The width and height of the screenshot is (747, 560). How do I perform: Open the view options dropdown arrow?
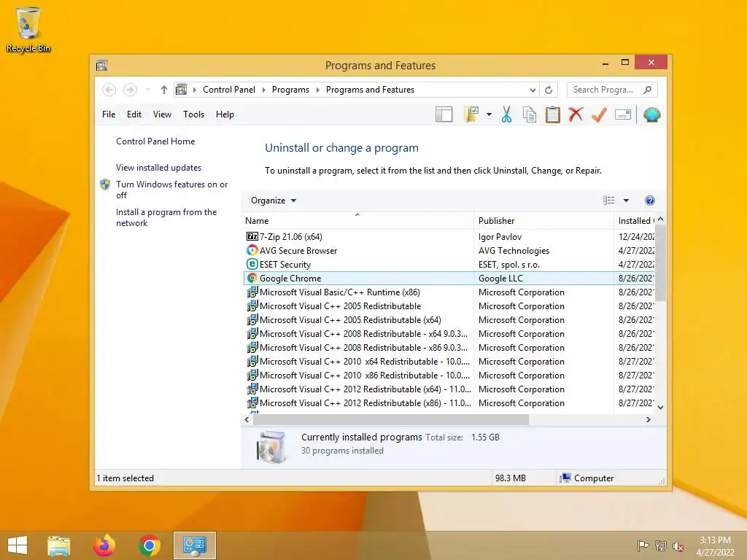click(x=626, y=201)
